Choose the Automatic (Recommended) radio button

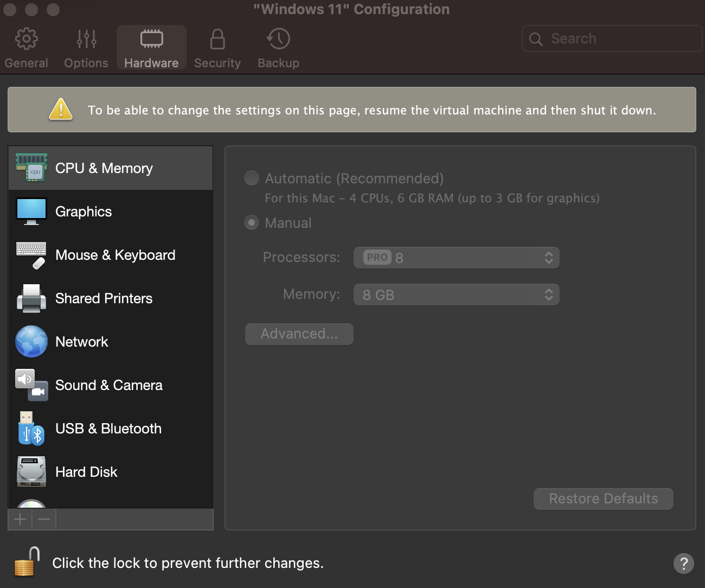pos(252,178)
